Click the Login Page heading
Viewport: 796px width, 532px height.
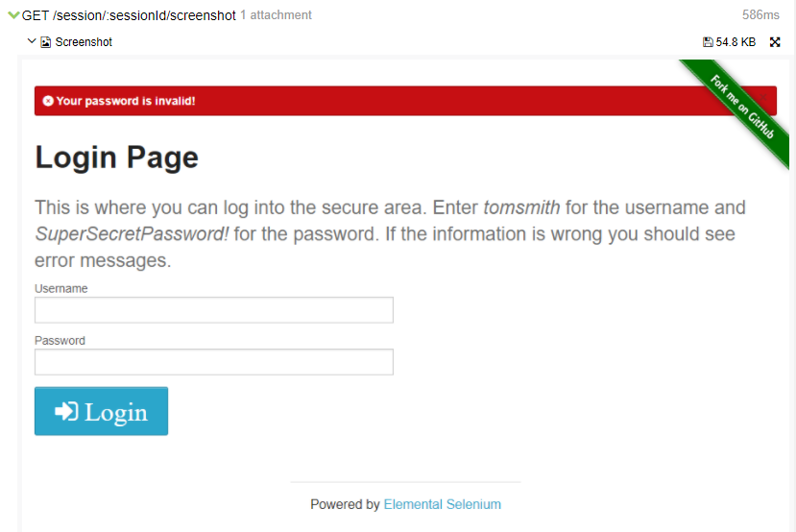pyautogui.click(x=116, y=157)
